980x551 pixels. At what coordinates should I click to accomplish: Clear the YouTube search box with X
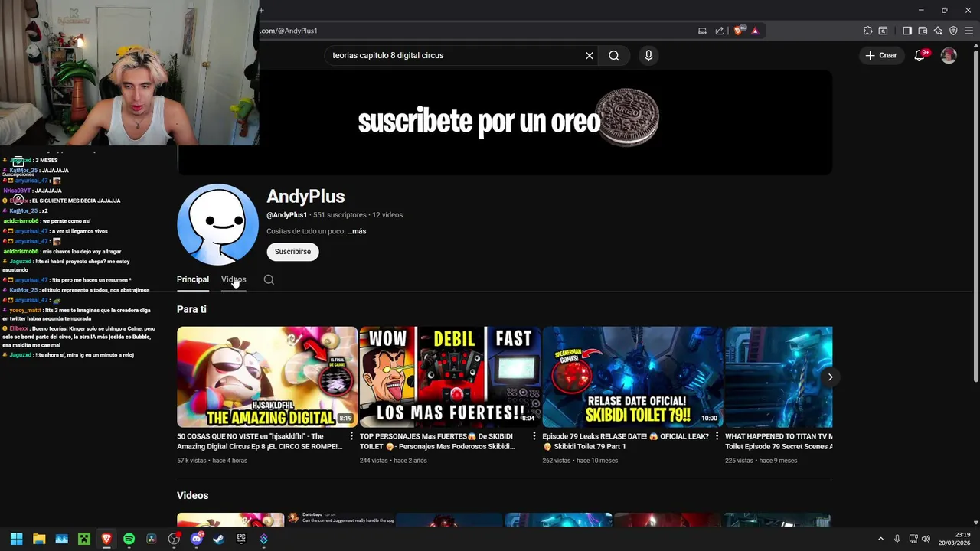click(x=590, y=56)
